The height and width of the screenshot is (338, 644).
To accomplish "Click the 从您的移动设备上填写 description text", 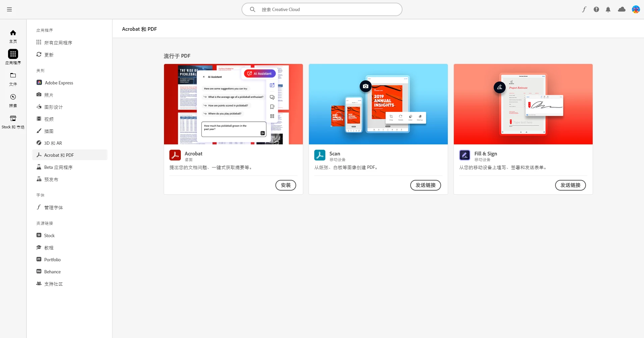I will click(504, 167).
